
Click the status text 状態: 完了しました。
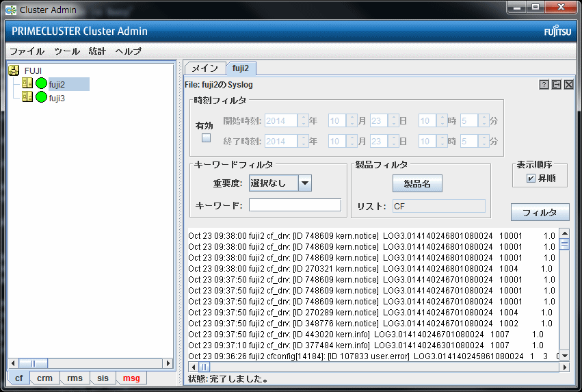coord(228,378)
